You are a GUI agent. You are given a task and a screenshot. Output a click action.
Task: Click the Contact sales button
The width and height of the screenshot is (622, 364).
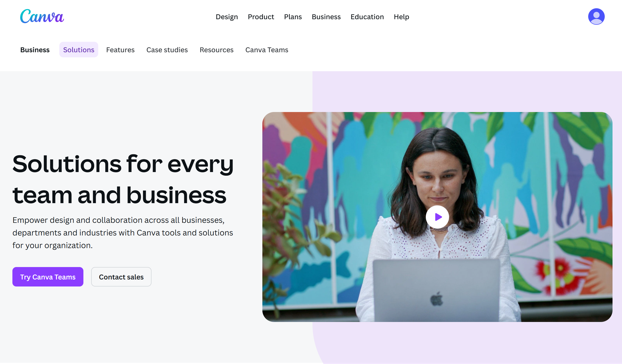(x=121, y=277)
